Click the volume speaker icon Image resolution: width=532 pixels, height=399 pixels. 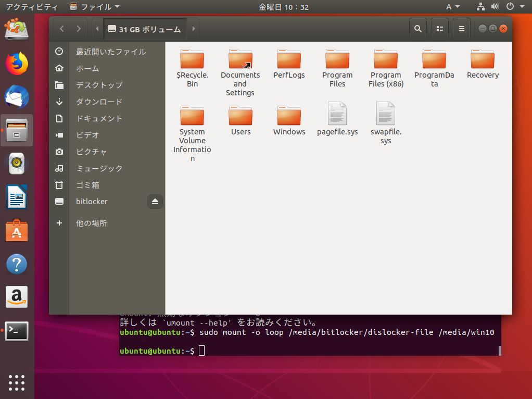pos(495,7)
